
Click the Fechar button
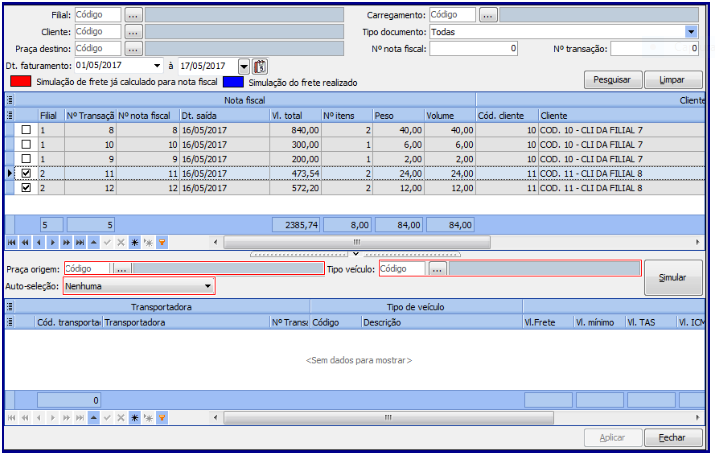673,437
